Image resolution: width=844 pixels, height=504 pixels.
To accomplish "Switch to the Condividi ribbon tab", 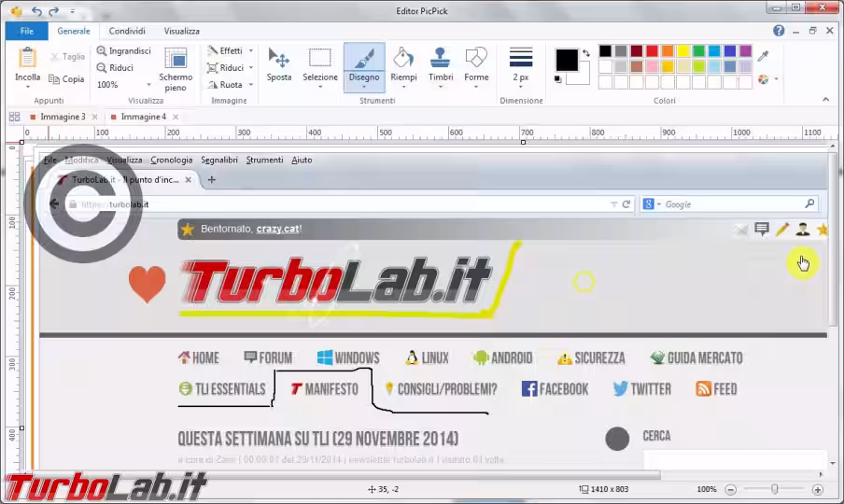I will click(127, 31).
